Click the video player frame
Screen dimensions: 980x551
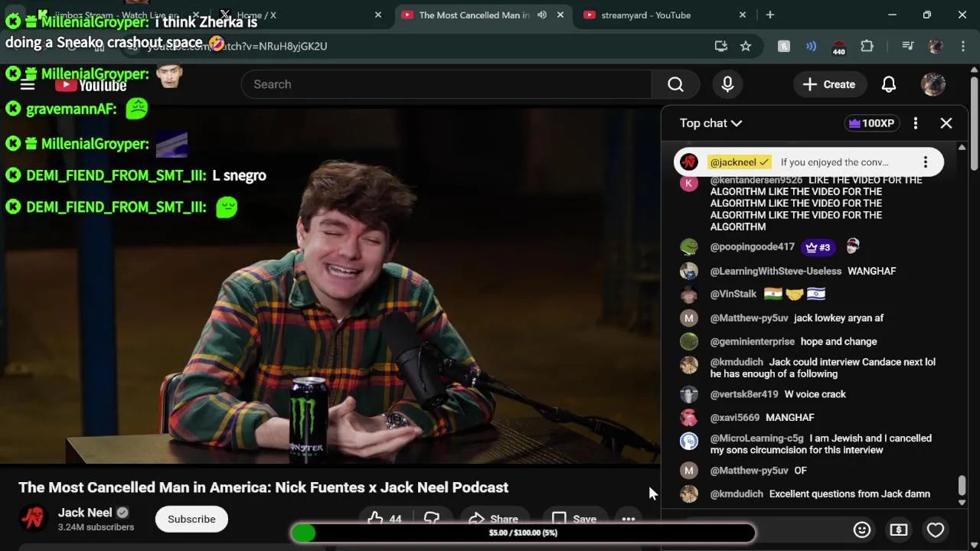[x=329, y=285]
